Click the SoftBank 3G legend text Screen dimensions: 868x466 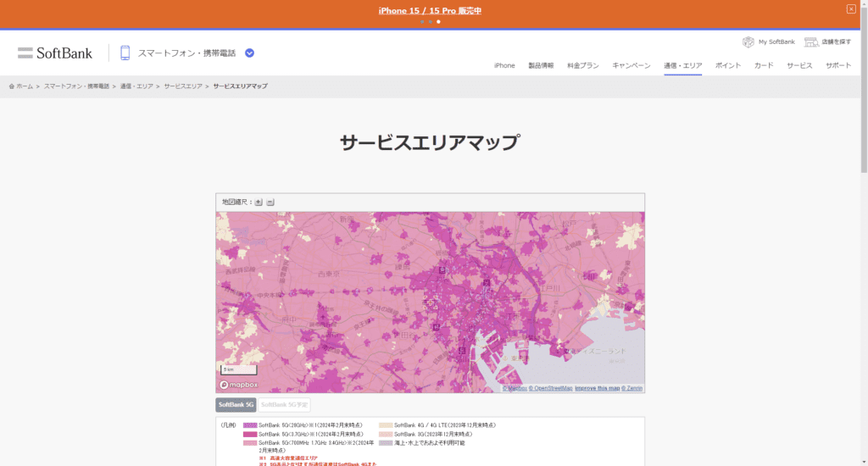tap(433, 435)
